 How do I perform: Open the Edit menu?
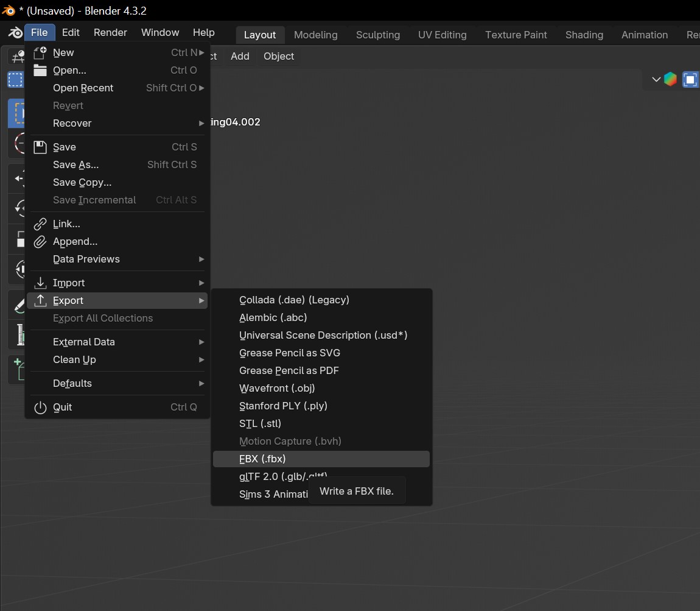71,33
